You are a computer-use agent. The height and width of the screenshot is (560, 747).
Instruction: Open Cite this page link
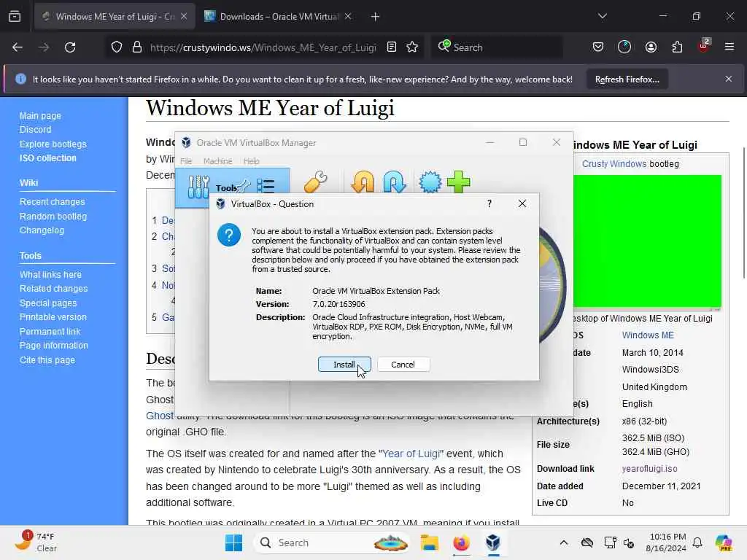[x=47, y=360]
